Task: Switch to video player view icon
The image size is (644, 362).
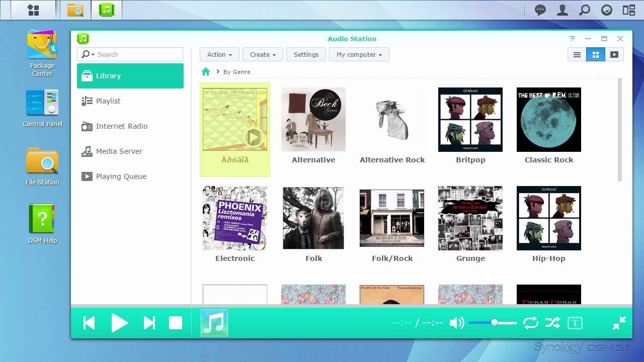Action: [614, 54]
